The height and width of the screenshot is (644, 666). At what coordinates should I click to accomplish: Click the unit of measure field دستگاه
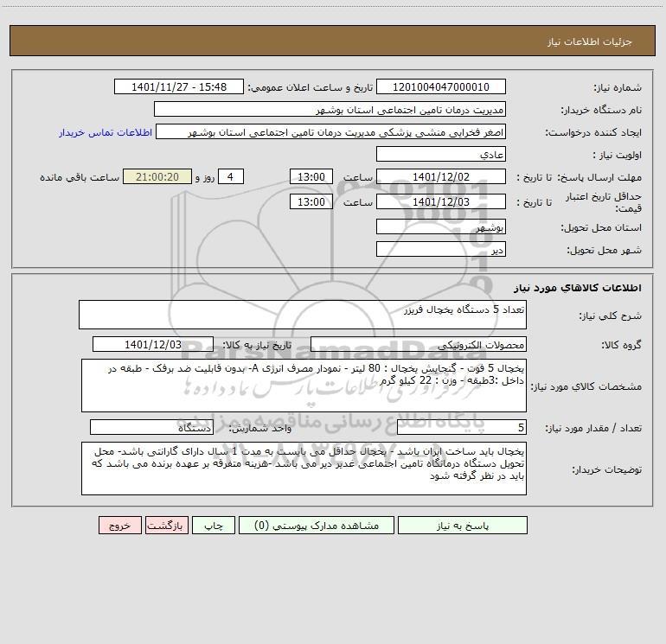(151, 428)
